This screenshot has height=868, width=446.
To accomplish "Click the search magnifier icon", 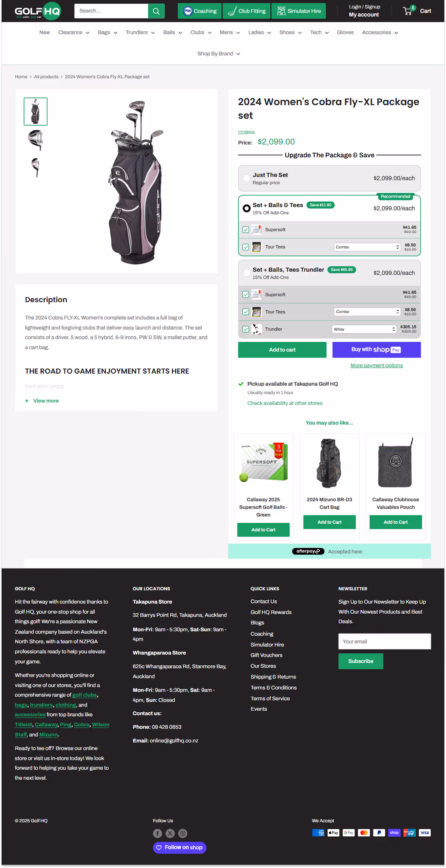I will 156,11.
